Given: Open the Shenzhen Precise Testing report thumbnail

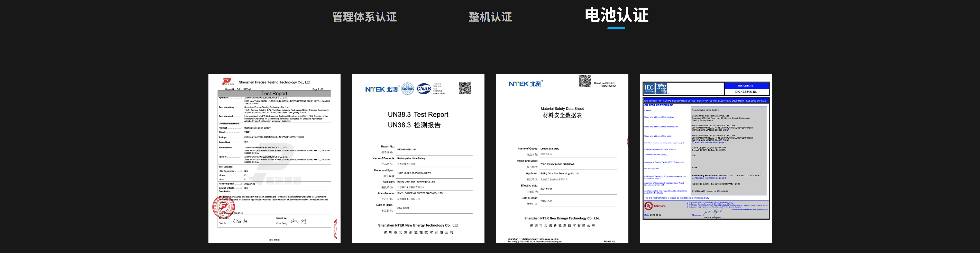Looking at the screenshot, I should click(274, 159).
